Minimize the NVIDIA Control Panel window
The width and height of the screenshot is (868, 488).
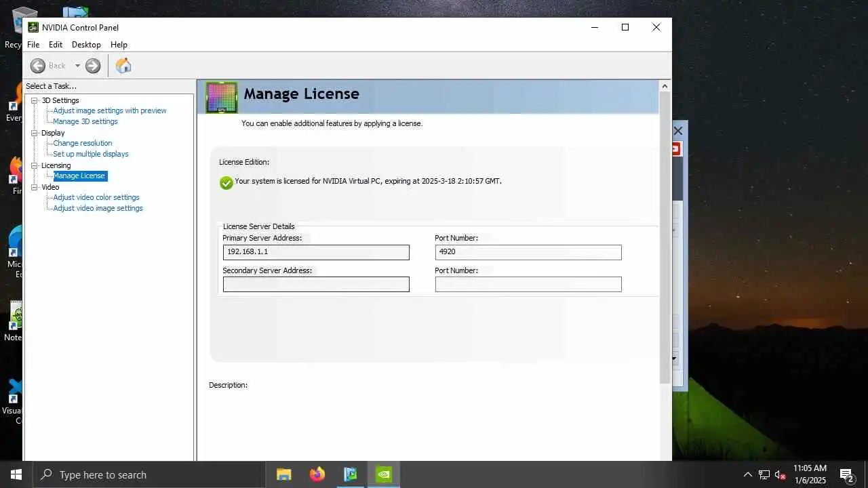(x=595, y=27)
